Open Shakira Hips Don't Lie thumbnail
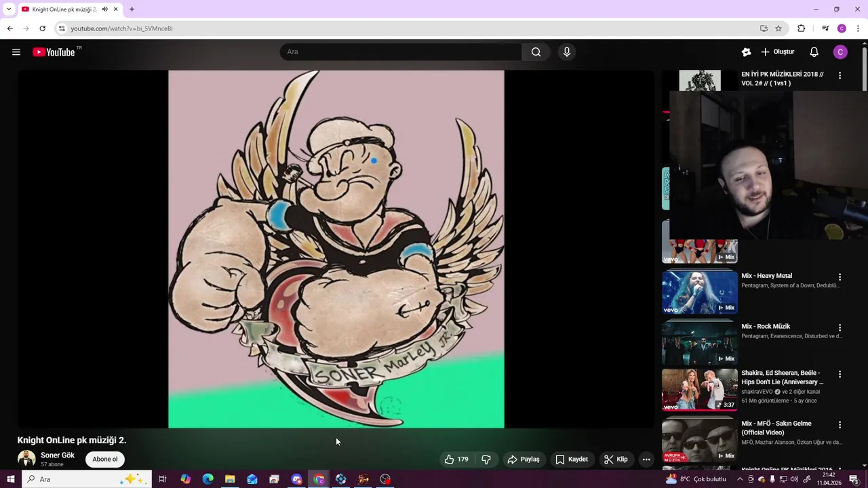This screenshot has width=868, height=488. 699,390
